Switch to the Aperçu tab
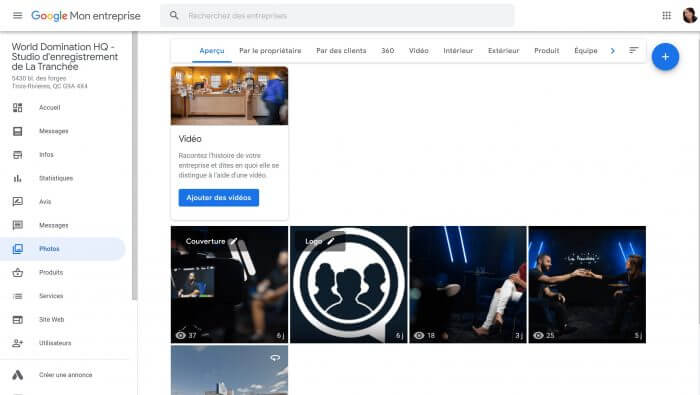Viewport: 700px width, 395px height. click(212, 51)
